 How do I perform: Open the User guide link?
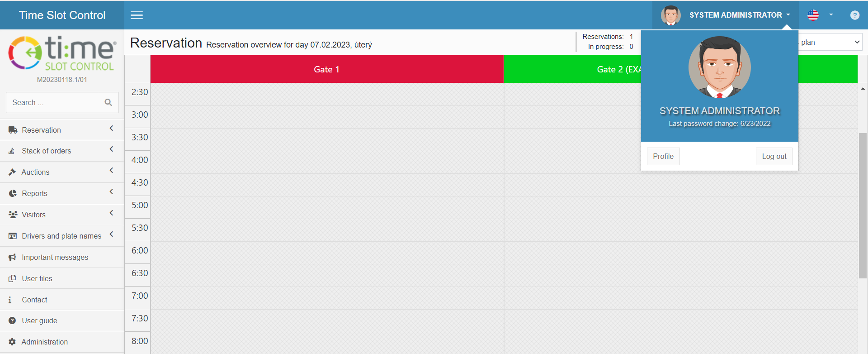coord(62,321)
